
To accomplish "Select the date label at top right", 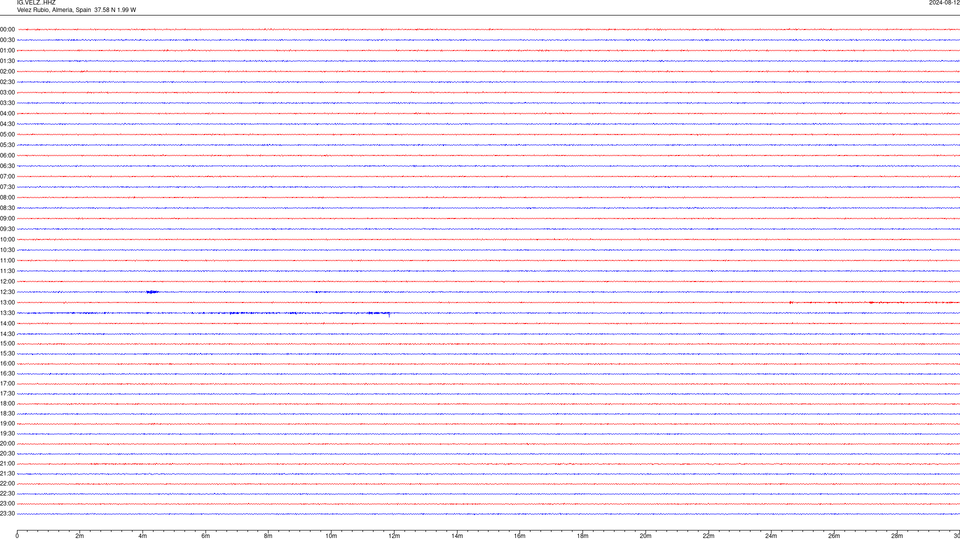I will click(x=944, y=2).
